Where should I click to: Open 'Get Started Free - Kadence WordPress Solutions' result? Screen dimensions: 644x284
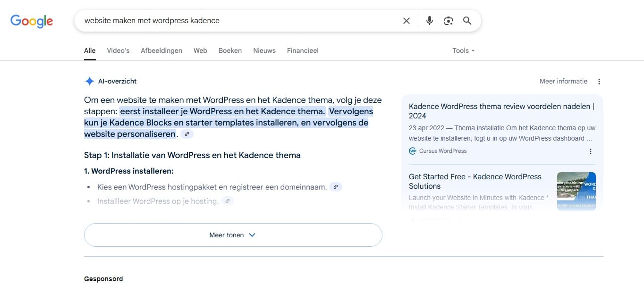(475, 181)
